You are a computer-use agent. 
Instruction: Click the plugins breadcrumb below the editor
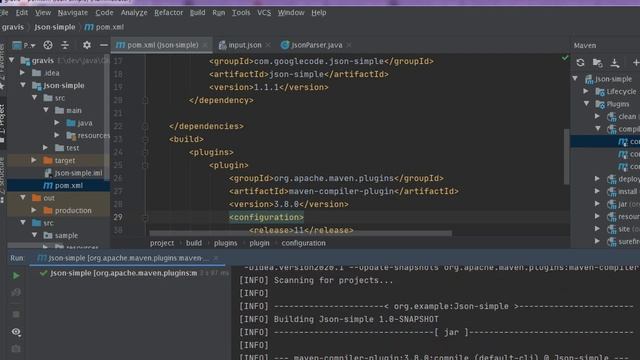(x=225, y=243)
